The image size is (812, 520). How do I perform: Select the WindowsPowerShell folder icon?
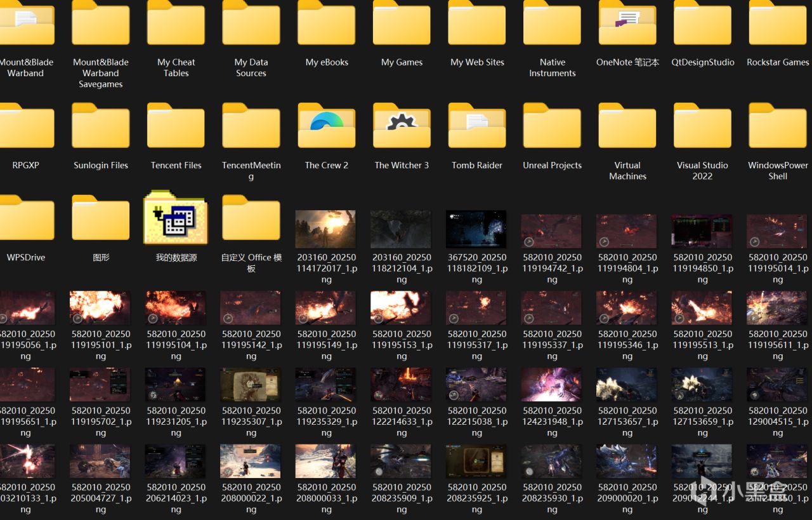click(778, 126)
